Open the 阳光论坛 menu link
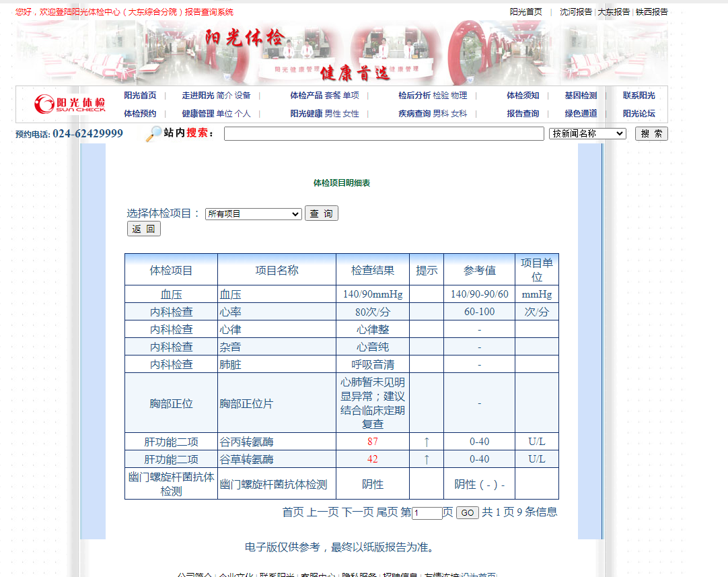Viewport: 728px width, 577px height. pos(639,114)
